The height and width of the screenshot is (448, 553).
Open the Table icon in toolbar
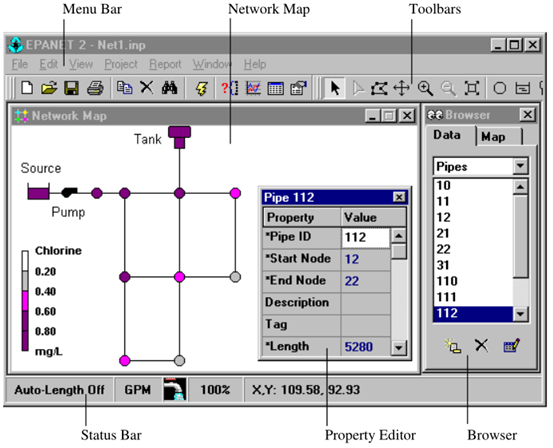(275, 88)
